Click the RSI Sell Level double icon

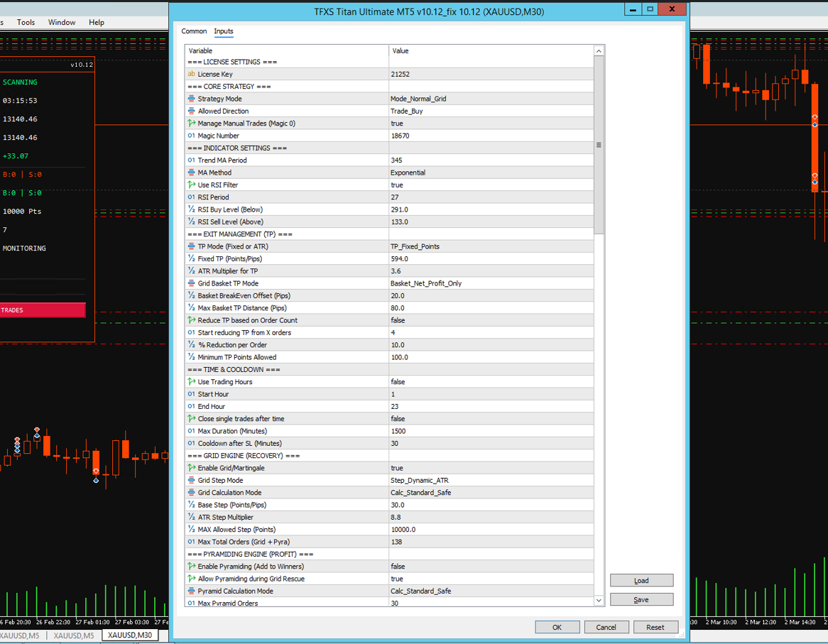[191, 222]
